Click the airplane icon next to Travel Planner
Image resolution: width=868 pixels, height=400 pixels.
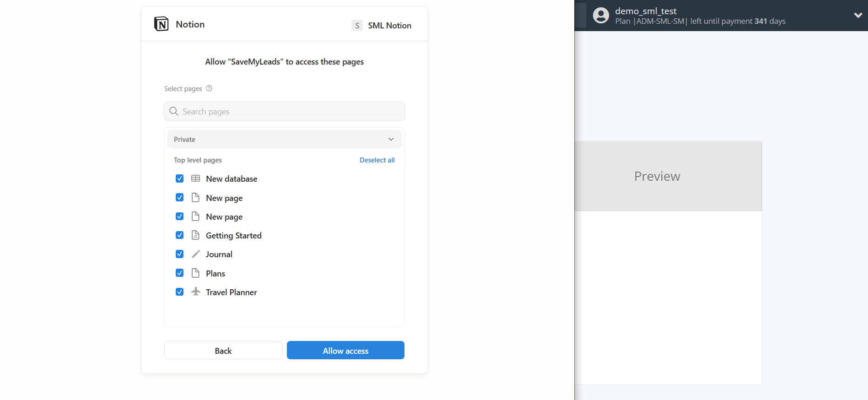click(195, 292)
